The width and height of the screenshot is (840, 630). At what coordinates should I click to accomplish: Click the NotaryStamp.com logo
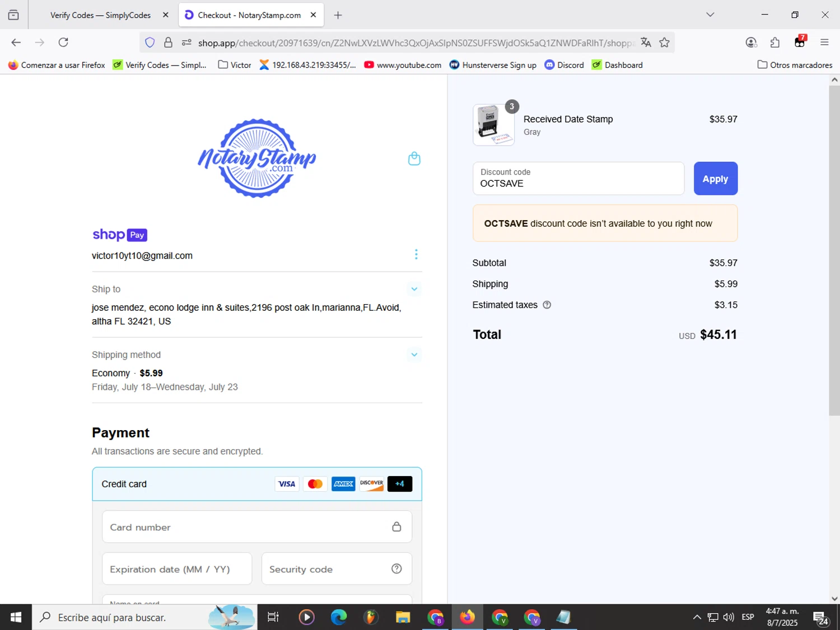257,158
